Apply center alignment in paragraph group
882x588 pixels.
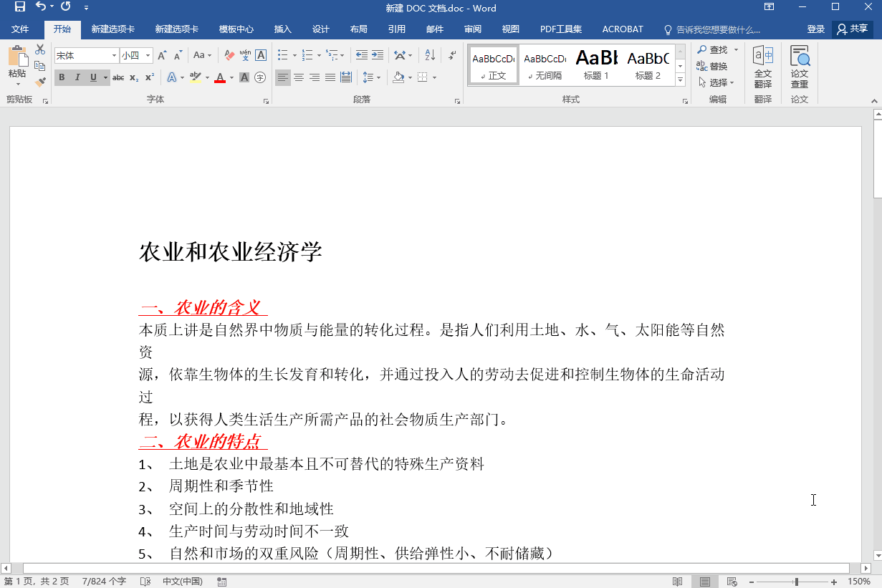299,77
